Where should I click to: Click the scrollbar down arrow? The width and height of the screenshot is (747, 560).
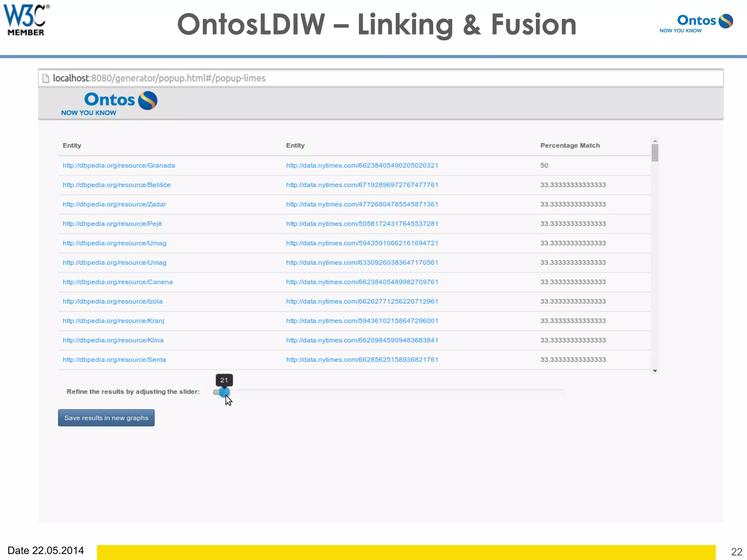coord(655,371)
